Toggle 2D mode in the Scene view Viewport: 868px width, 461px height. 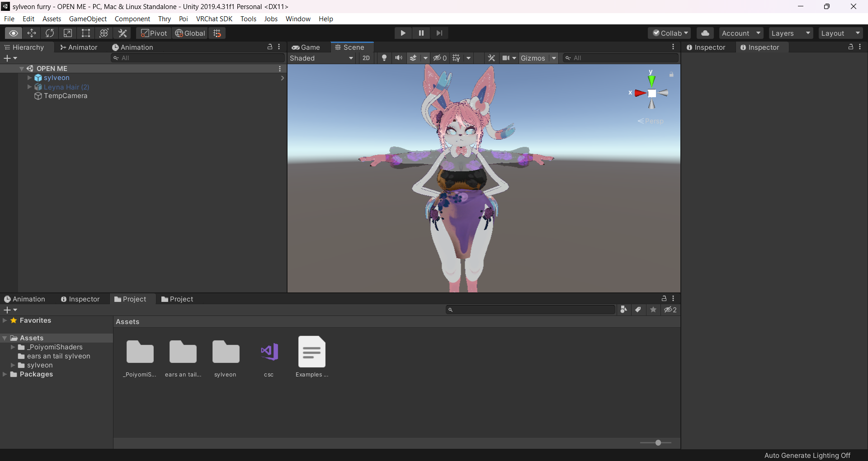tap(366, 58)
